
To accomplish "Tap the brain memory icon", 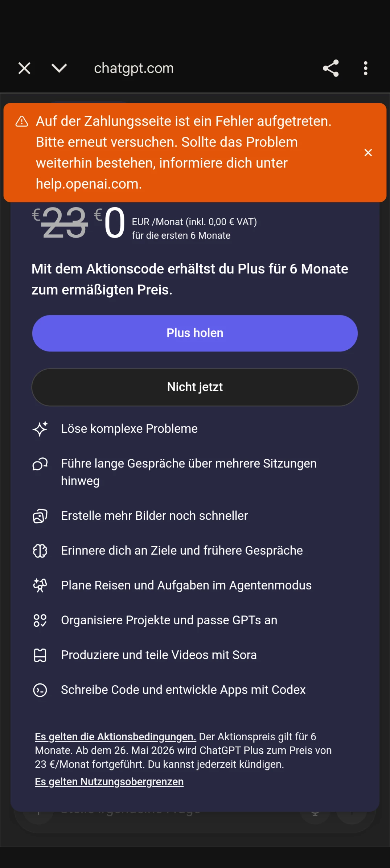I will pos(40,551).
